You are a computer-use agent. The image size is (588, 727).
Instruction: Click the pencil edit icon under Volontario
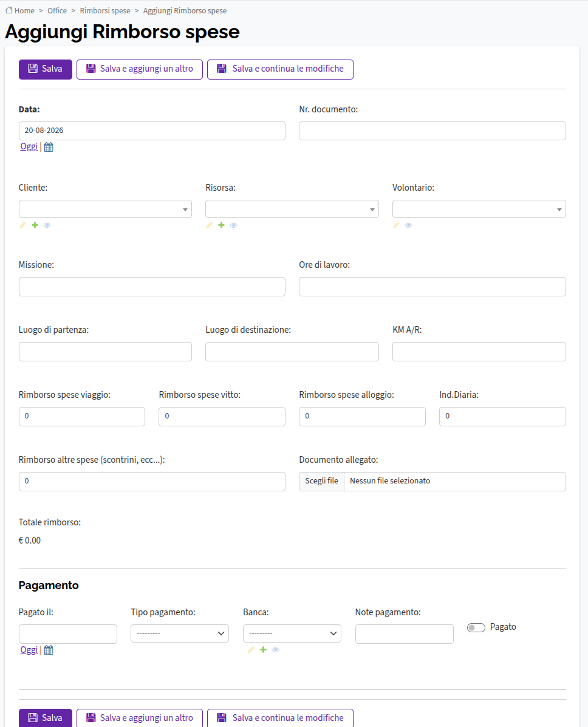tap(396, 225)
